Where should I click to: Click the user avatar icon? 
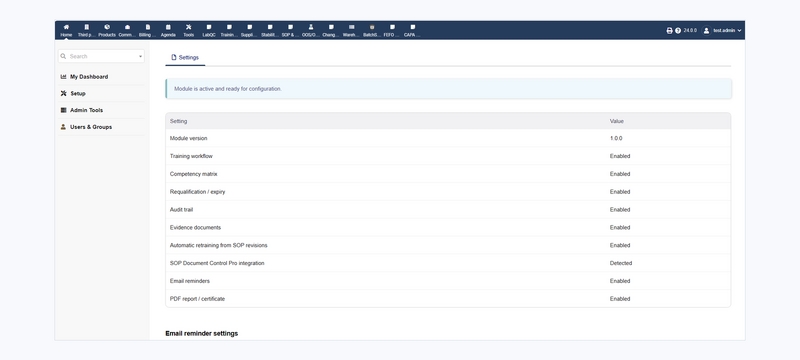tap(706, 31)
